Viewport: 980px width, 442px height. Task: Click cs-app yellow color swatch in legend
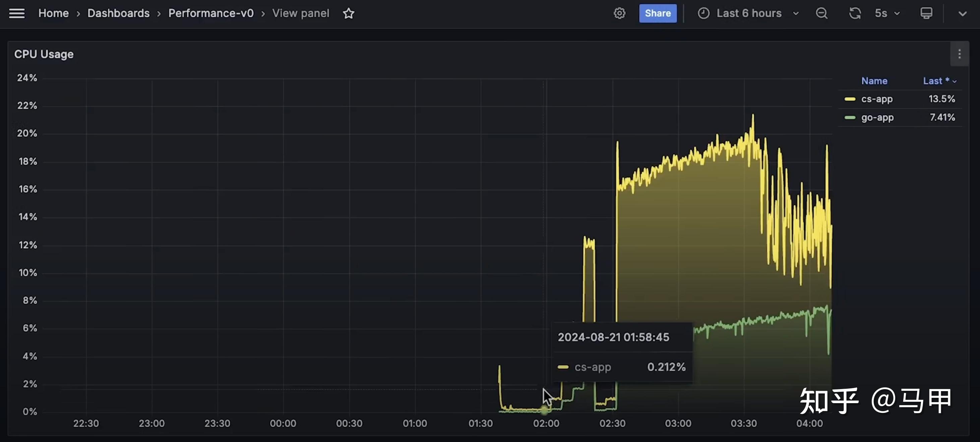[850, 99]
